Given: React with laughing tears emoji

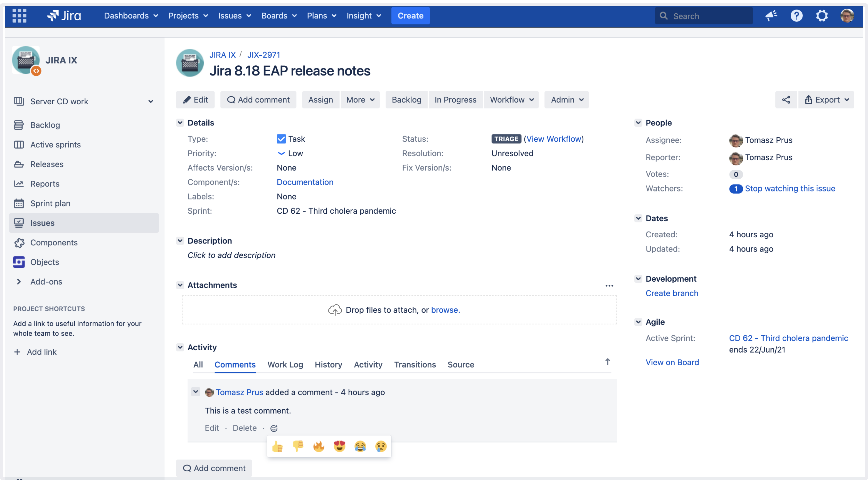Looking at the screenshot, I should 360,446.
